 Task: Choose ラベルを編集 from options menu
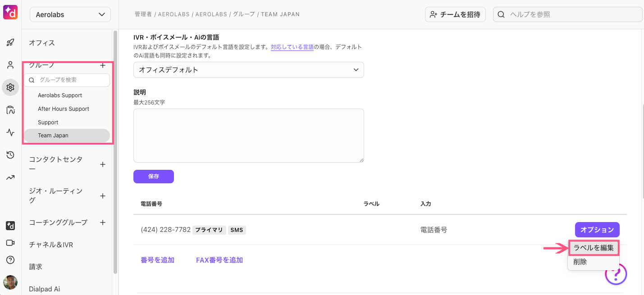tap(594, 248)
